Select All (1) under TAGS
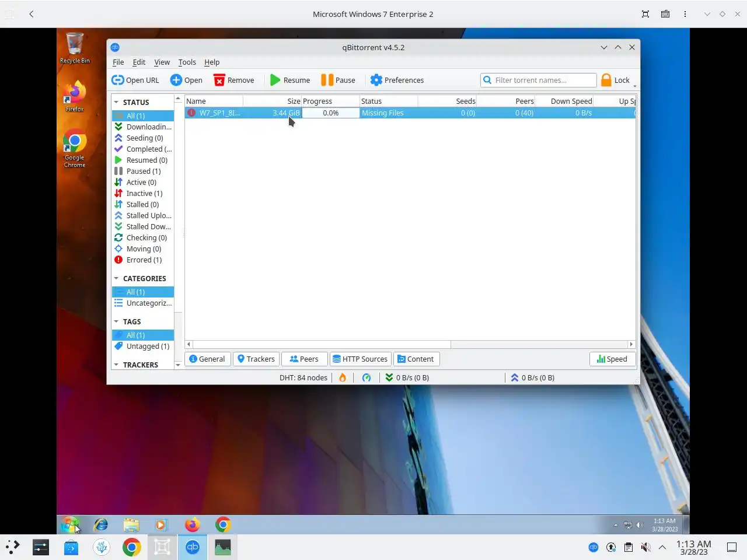Viewport: 747px width, 560px height. [x=143, y=335]
